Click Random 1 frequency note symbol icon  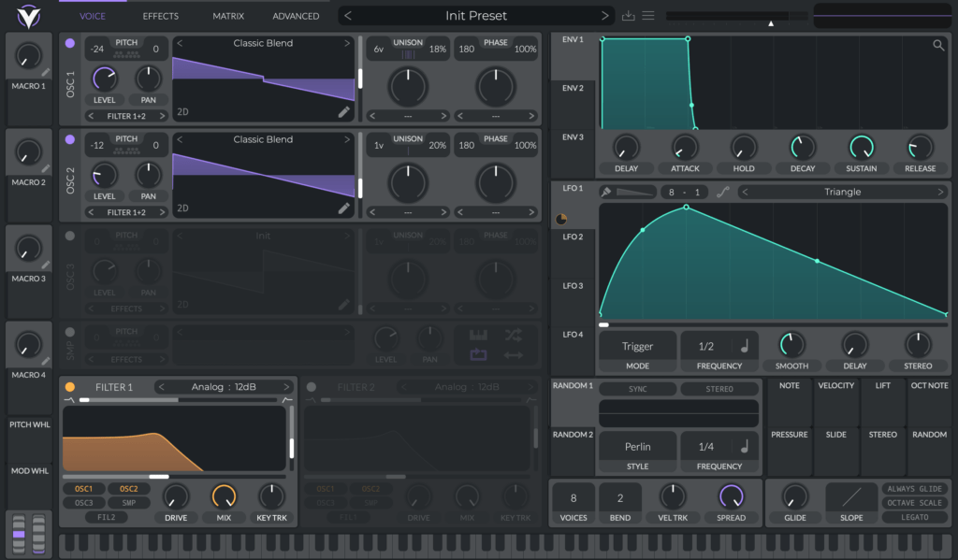744,447
